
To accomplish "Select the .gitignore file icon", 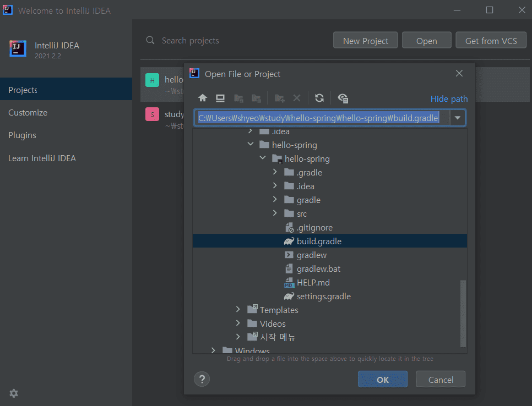I will point(290,228).
